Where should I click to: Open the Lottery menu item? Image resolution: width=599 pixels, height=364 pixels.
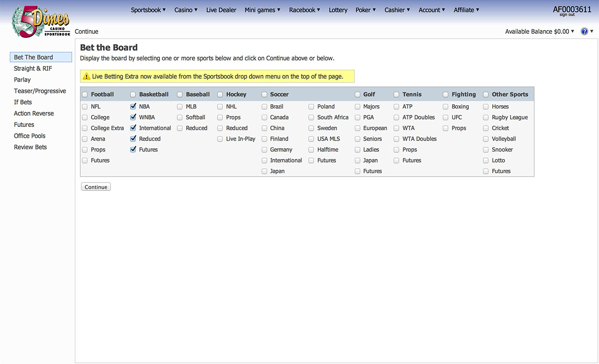[x=338, y=10]
